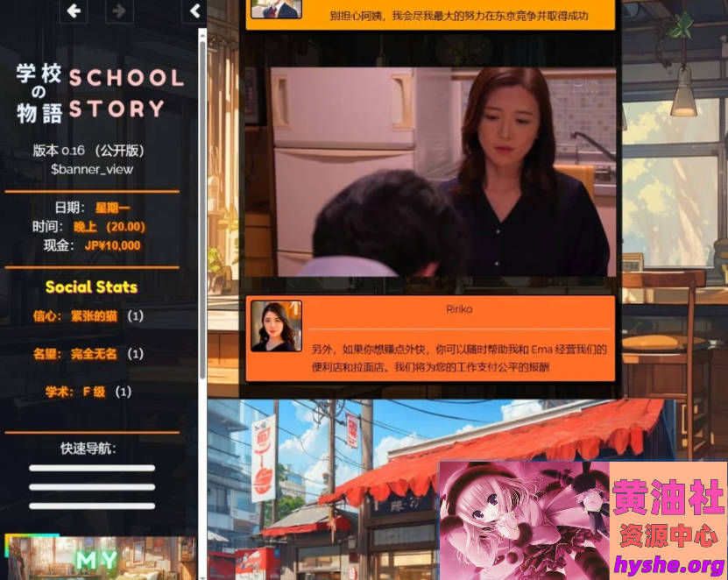The image size is (728, 580).
Task: Click the 学术 academic F级 stat
Action: [x=94, y=392]
